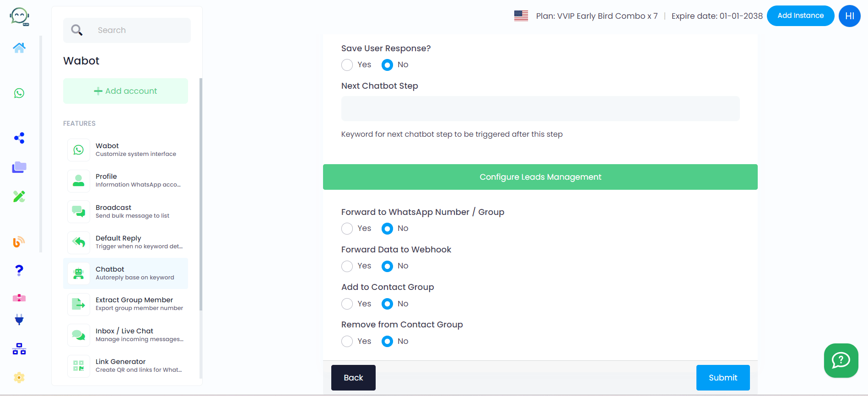Enable Yes for Add to Contact Group

(x=346, y=304)
